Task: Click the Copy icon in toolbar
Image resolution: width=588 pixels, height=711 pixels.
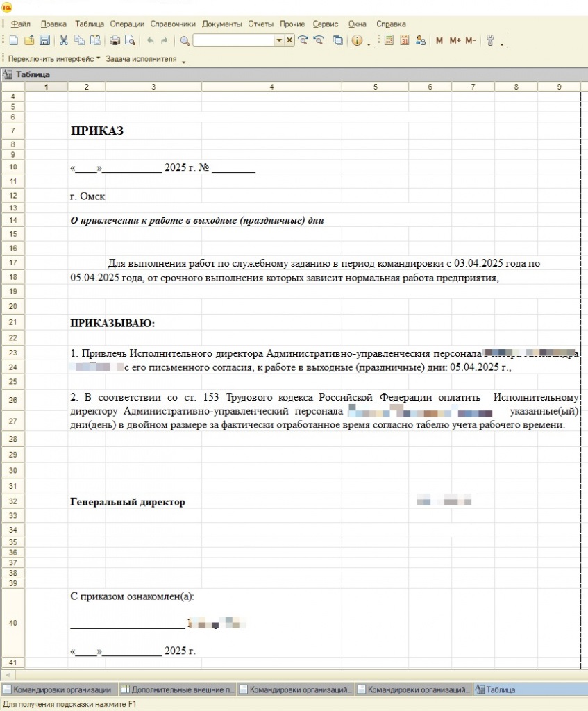Action: coord(79,41)
